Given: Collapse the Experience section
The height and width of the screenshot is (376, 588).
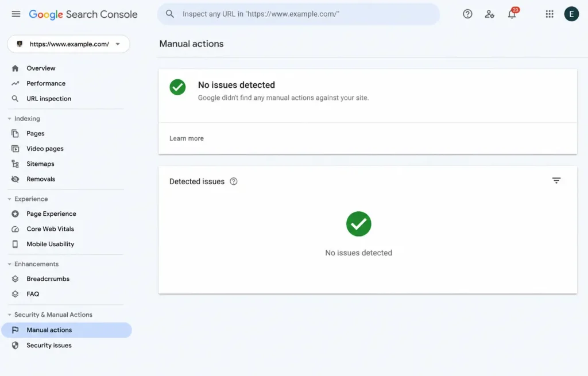Looking at the screenshot, I should [9, 199].
